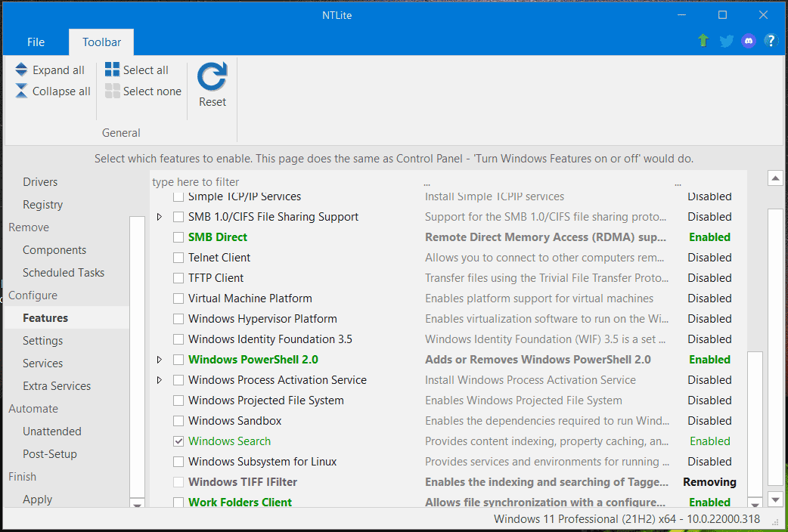
Task: Click the Collapse all icon
Action: click(x=21, y=91)
